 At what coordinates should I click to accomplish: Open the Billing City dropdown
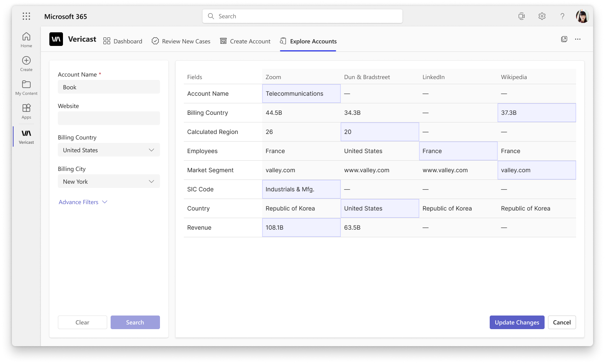tap(109, 182)
